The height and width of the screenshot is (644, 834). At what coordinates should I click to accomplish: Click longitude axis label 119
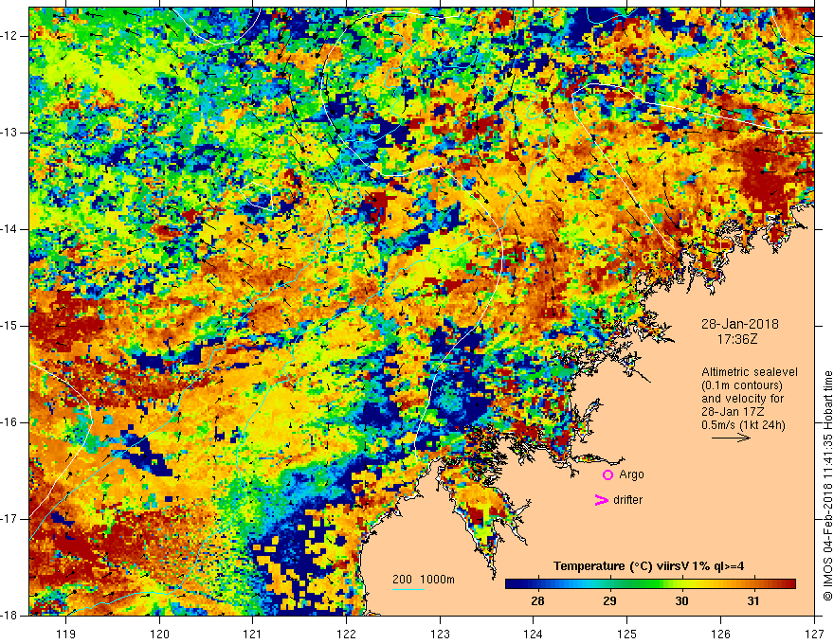click(65, 634)
